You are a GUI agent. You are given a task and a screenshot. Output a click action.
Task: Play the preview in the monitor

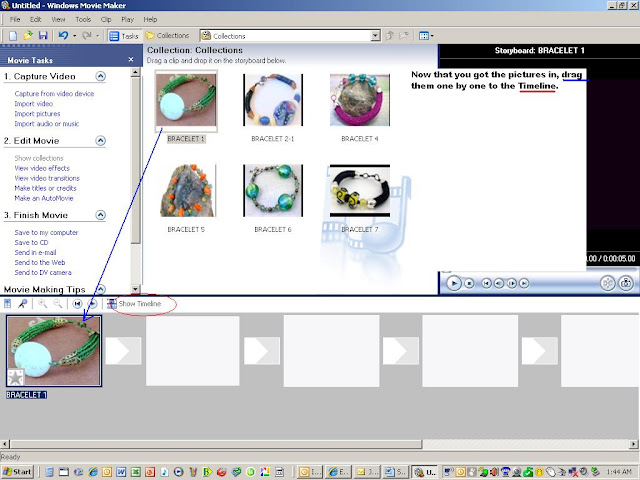453,283
